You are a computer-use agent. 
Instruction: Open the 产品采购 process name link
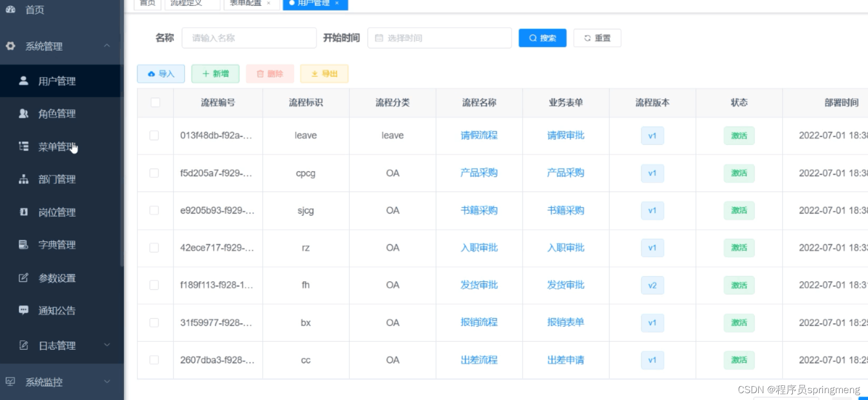click(x=479, y=173)
